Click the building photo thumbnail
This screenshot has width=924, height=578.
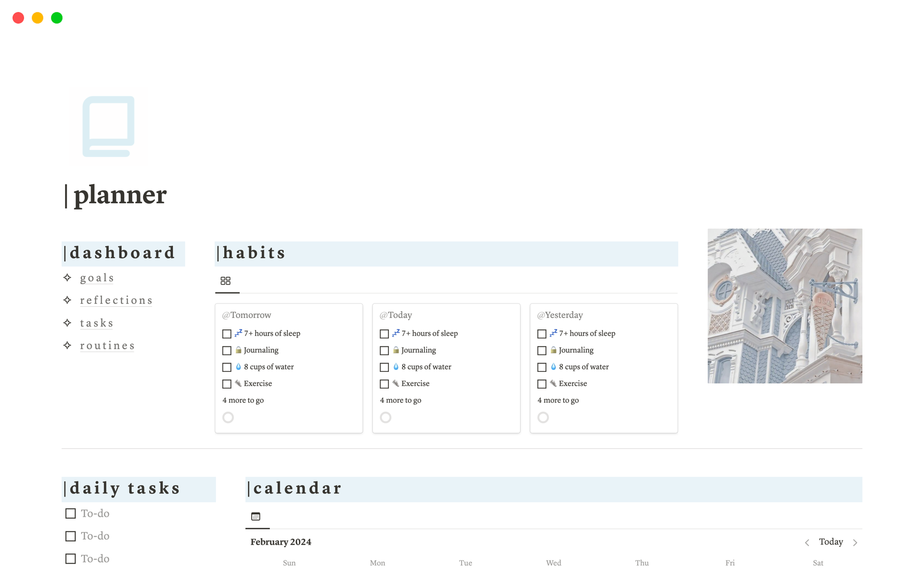coord(784,306)
